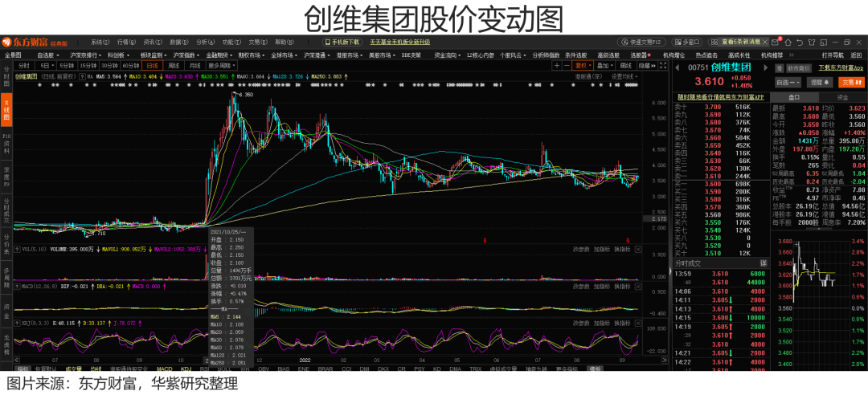Go to next stock arrow
This screenshot has height=395, width=868.
pos(766,67)
